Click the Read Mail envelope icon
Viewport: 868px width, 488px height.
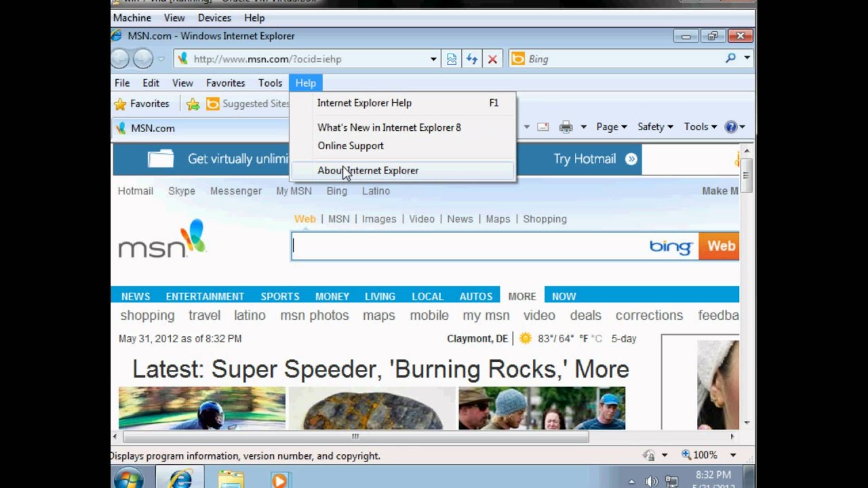(542, 127)
